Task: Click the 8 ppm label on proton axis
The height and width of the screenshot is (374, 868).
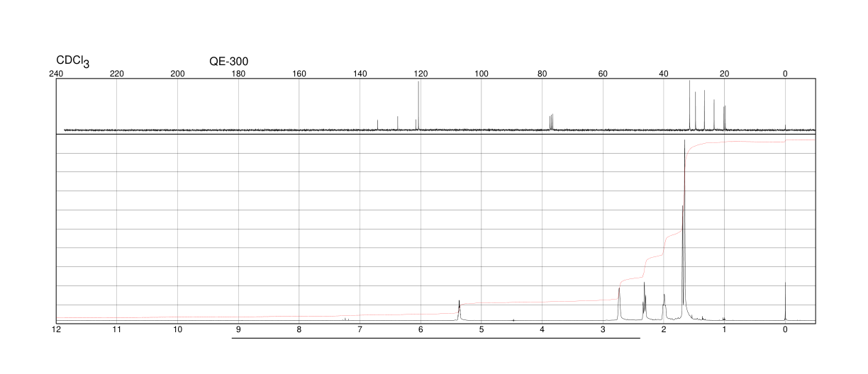Action: [299, 330]
